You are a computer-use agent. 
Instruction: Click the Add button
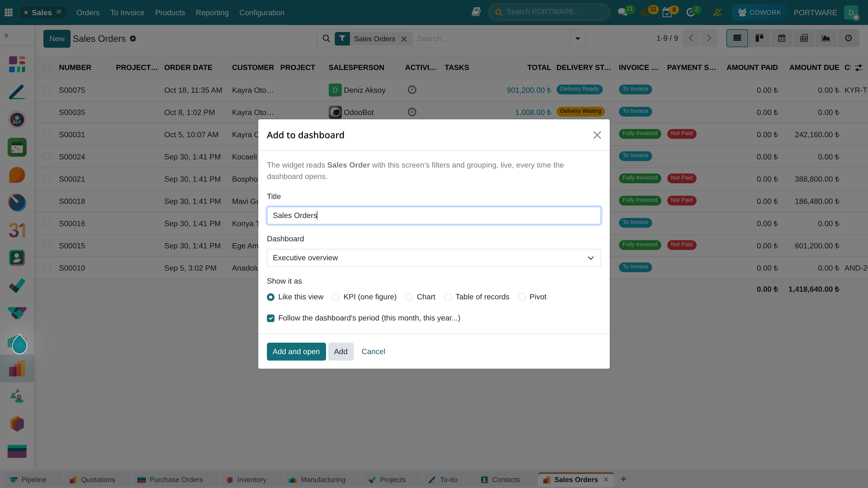point(341,351)
